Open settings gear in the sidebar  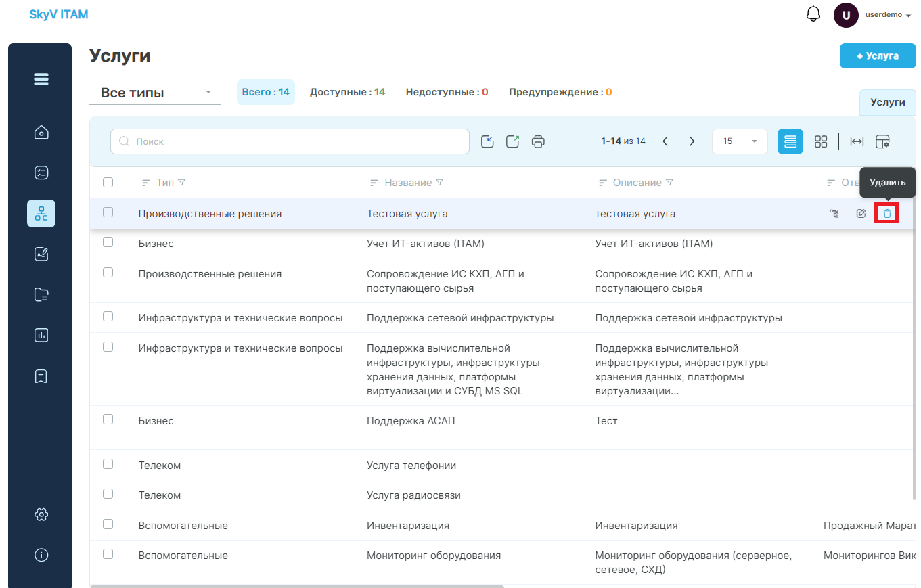[x=41, y=514]
